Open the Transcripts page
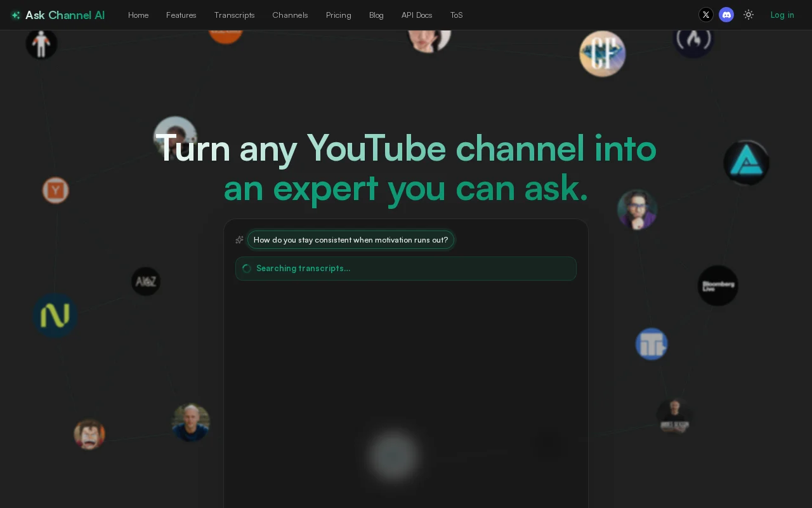 [235, 15]
